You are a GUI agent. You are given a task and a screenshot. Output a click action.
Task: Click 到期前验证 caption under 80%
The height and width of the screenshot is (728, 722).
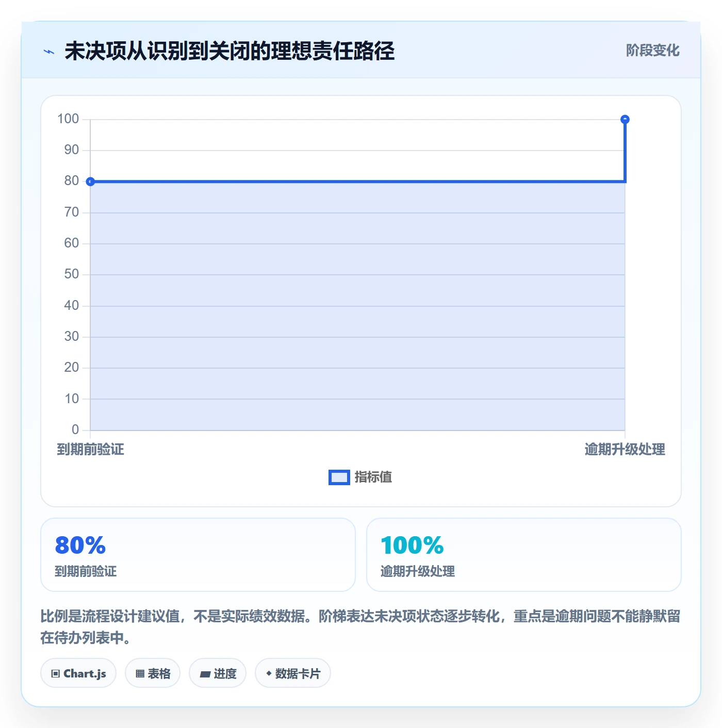(86, 571)
